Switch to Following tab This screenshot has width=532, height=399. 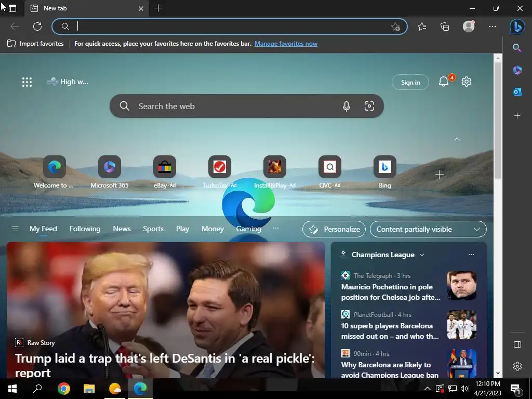(x=85, y=229)
